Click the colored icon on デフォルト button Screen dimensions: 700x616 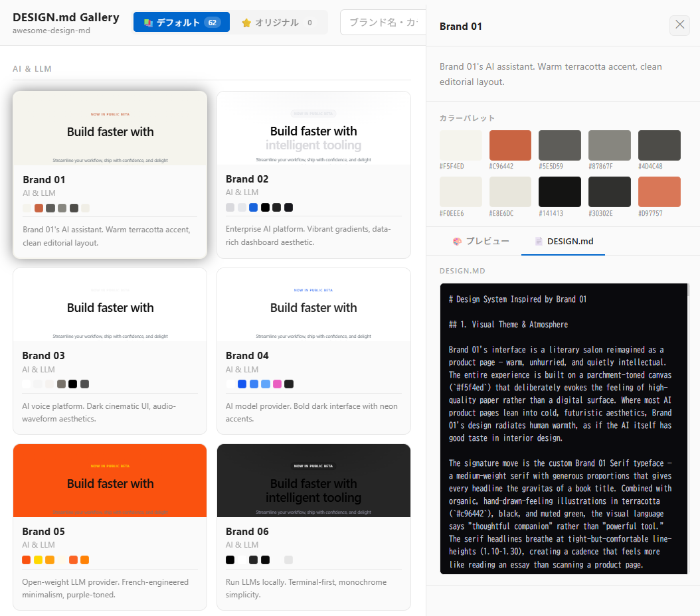point(148,23)
